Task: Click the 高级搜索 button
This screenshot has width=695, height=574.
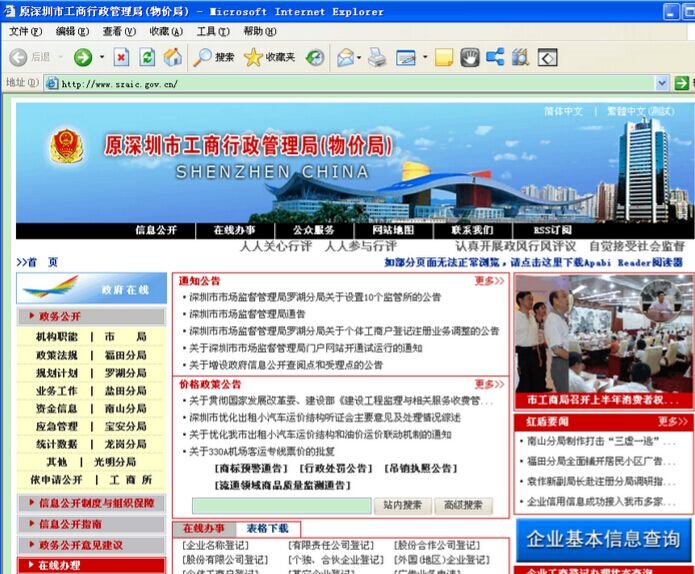Action: pos(463,505)
